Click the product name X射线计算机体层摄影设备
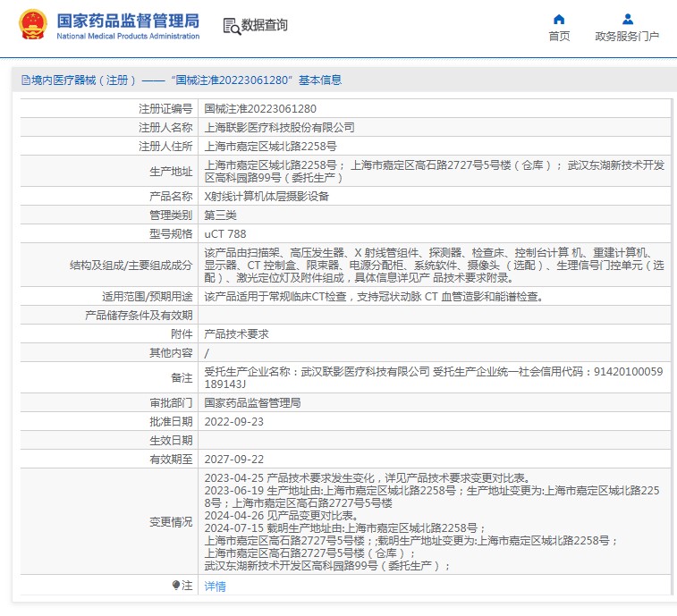The height and width of the screenshot is (616, 677). [266, 196]
